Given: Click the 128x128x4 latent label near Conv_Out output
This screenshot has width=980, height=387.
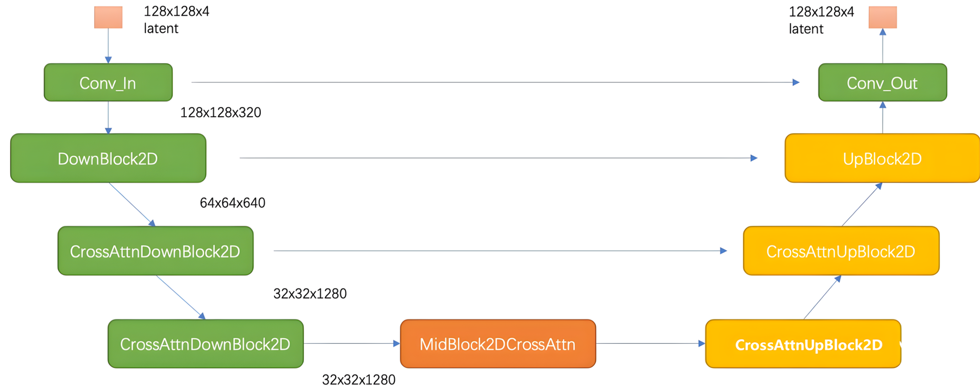Looking at the screenshot, I should pyautogui.click(x=821, y=20).
